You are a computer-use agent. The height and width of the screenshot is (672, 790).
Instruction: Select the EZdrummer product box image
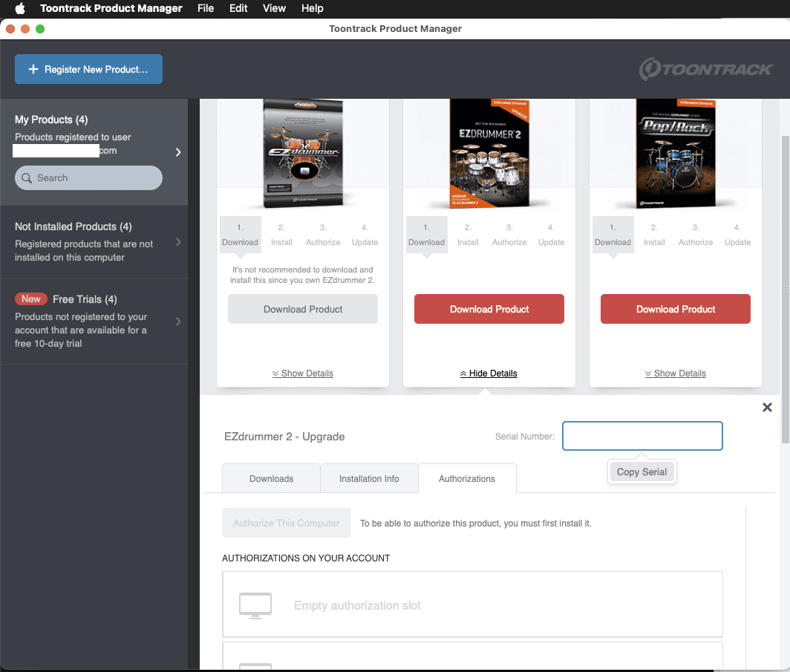point(303,153)
